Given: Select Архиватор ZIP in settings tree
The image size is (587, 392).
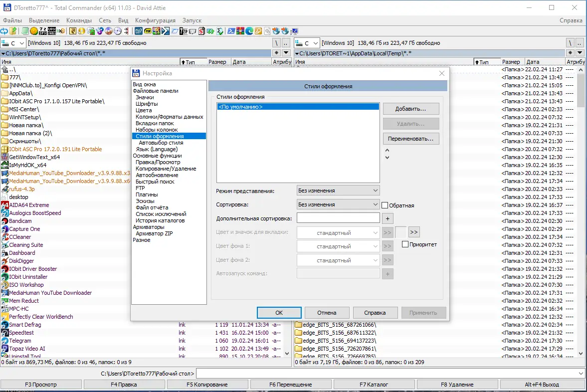Looking at the screenshot, I should click(x=154, y=233).
